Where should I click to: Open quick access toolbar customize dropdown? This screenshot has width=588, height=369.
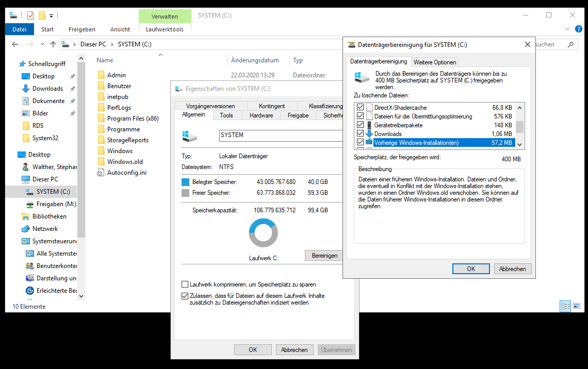click(x=52, y=16)
